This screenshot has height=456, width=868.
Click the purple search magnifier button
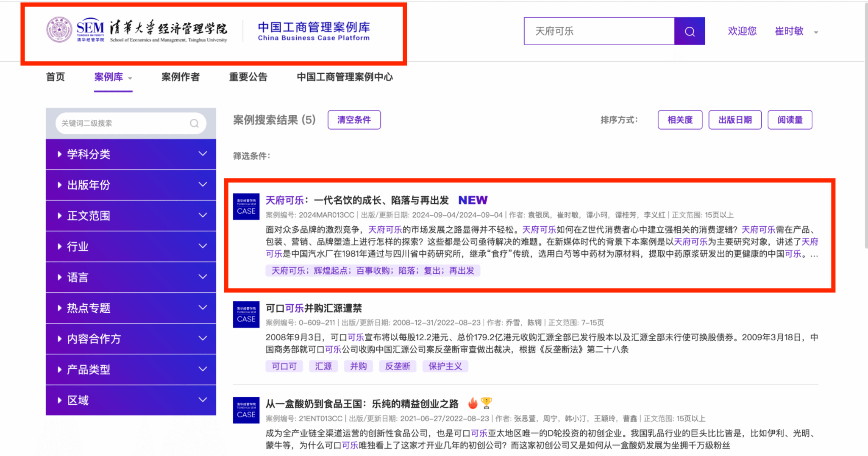[689, 31]
